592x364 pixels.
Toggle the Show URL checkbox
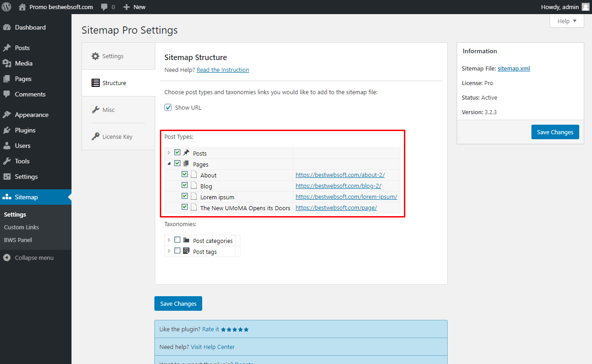pyautogui.click(x=168, y=107)
